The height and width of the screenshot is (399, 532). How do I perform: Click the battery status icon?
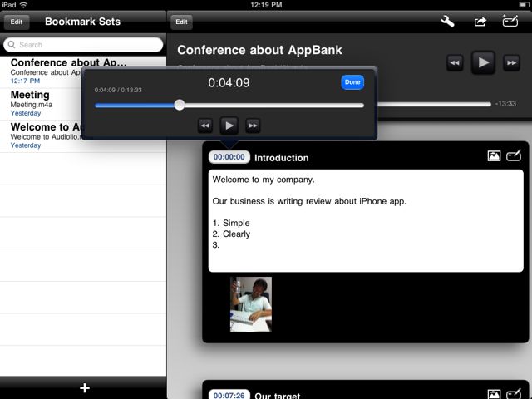(524, 4)
